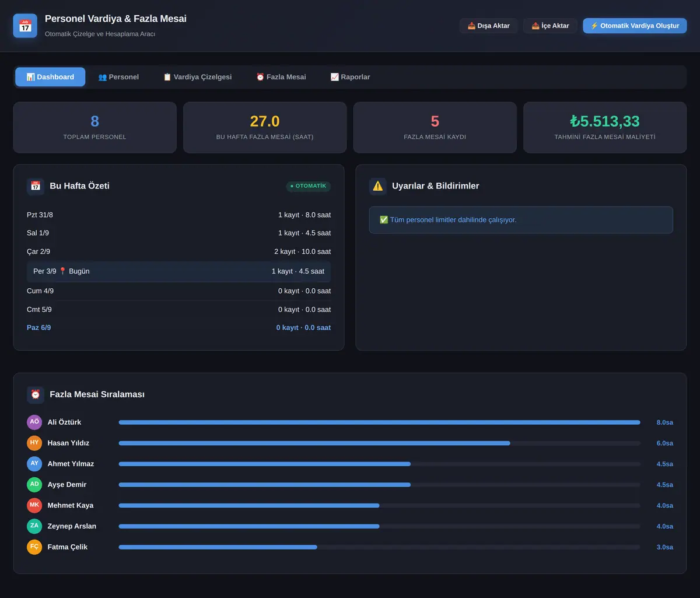The image size is (700, 598).
Task: Click the 8.0sa value for Ali Öztürk
Action: (x=665, y=422)
